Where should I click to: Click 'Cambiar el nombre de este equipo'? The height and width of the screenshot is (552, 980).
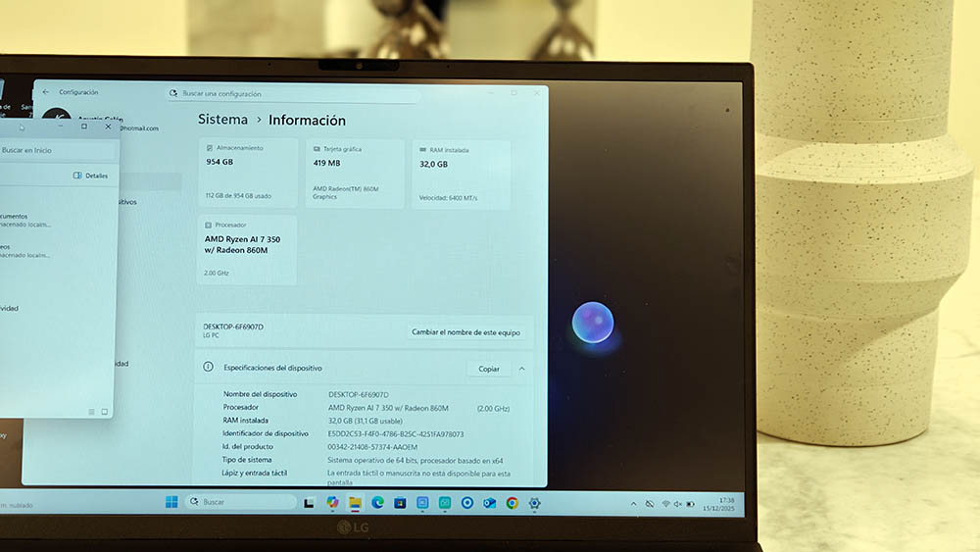(x=465, y=332)
